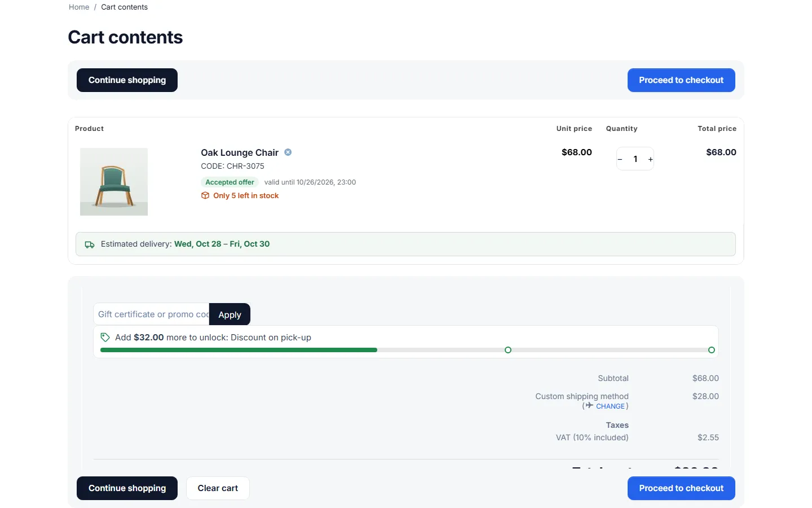Open the Home breadcrumb link
This screenshot has height=508, width=812.
tap(79, 7)
